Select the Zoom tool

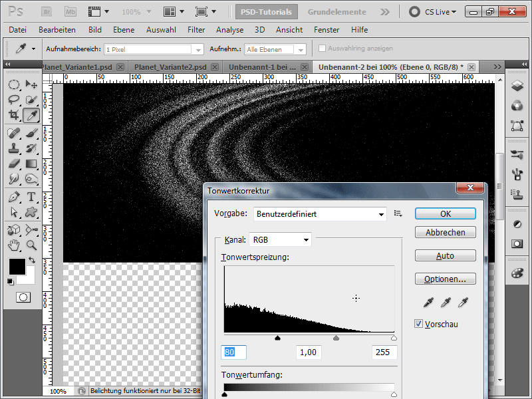31,245
